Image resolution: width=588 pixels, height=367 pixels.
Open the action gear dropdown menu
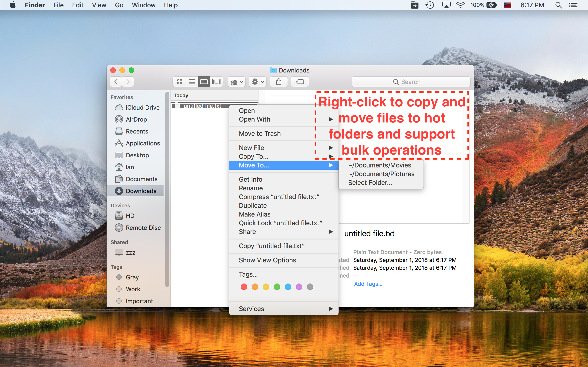pyautogui.click(x=257, y=82)
